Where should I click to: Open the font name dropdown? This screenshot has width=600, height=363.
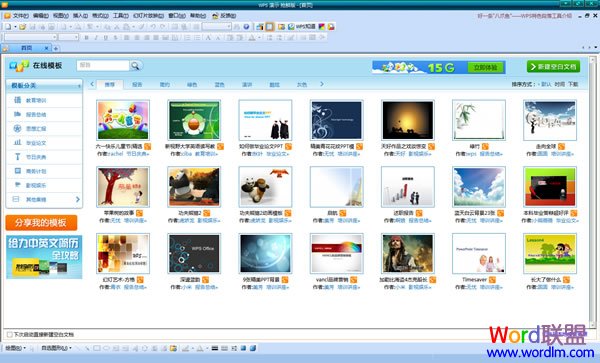(x=55, y=37)
